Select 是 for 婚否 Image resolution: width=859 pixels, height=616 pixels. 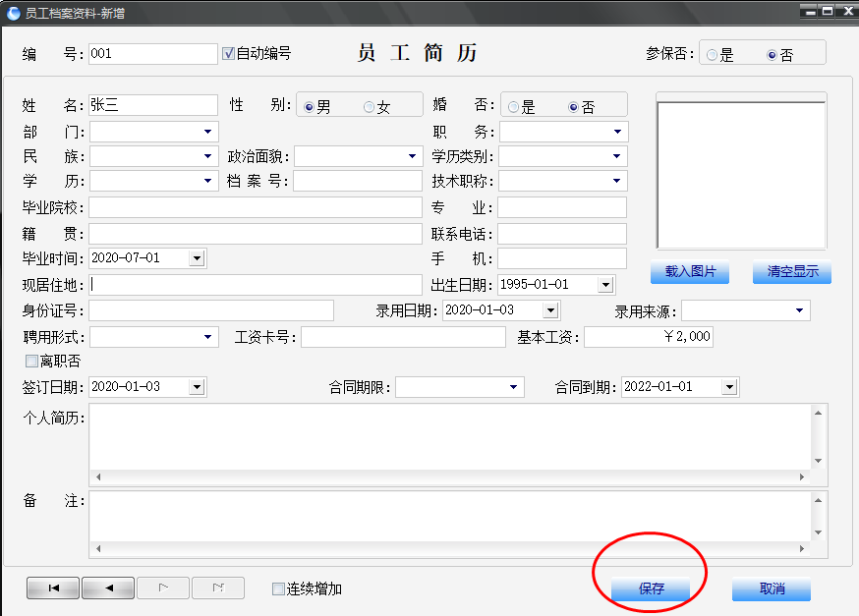pos(513,107)
